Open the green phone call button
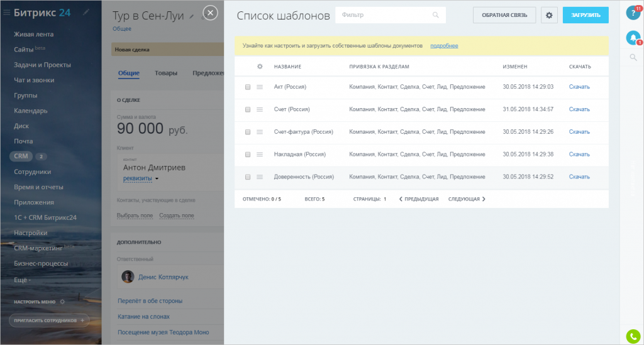 tap(633, 337)
